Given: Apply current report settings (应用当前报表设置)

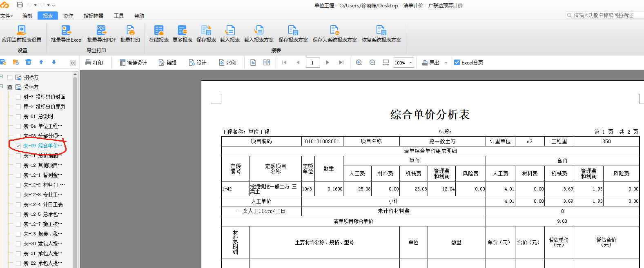Looking at the screenshot, I should tap(22, 34).
